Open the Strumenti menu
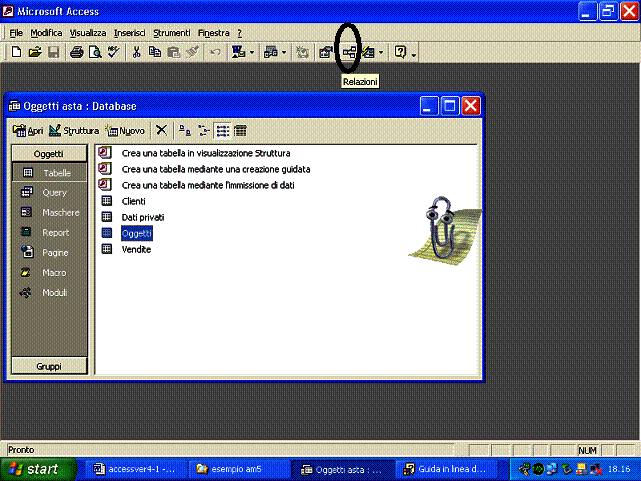Screen dimensions: 641x481 (x=172, y=33)
